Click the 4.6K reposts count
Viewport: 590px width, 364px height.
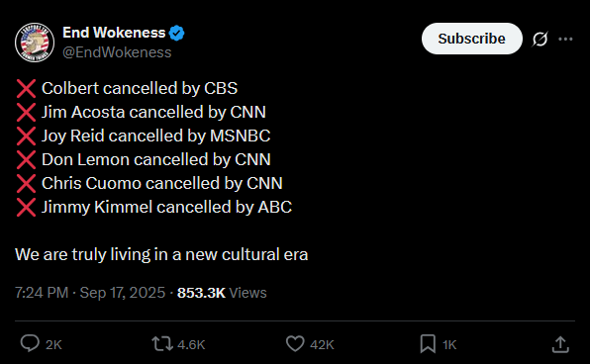click(191, 345)
